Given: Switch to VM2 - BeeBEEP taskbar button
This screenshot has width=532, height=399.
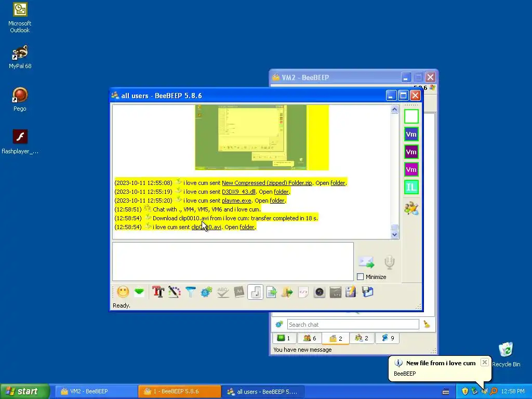Looking at the screenshot, I should [96, 392].
